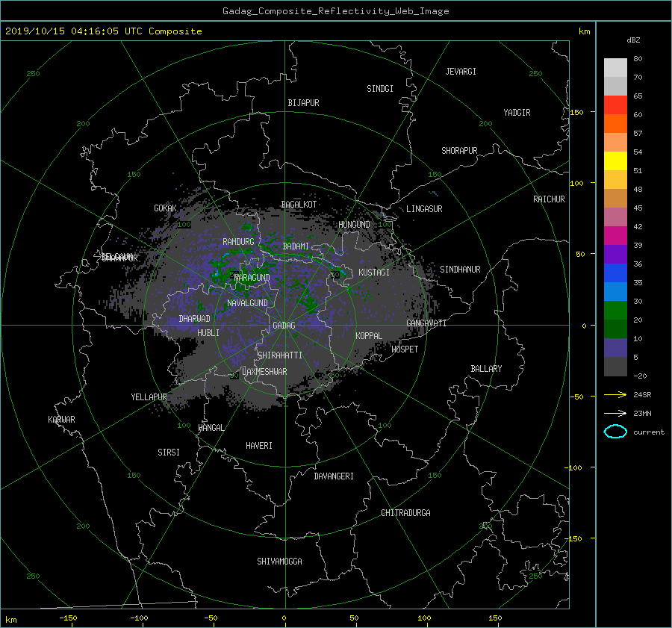The image size is (672, 628).
Task: Click the SIRSI city label
Action: point(169,453)
